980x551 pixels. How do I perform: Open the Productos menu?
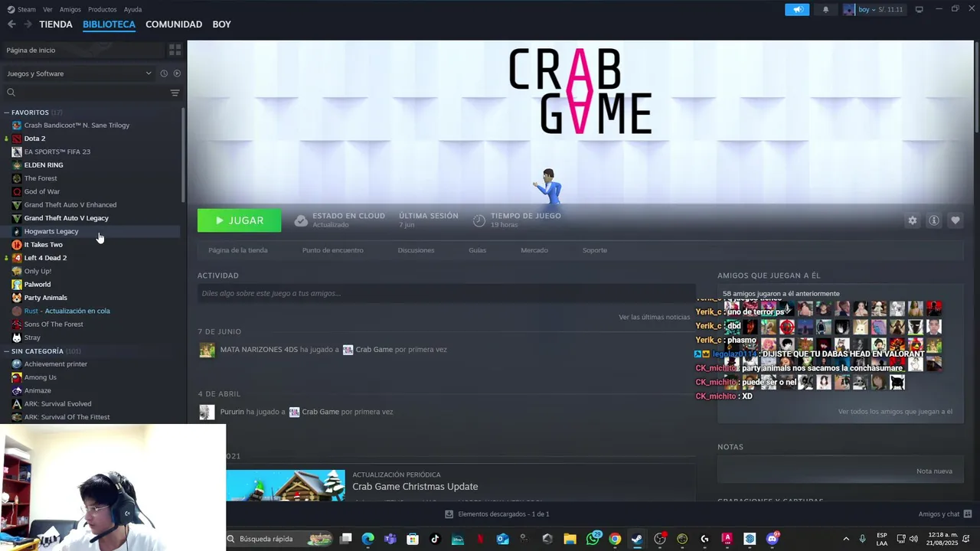[x=103, y=9]
